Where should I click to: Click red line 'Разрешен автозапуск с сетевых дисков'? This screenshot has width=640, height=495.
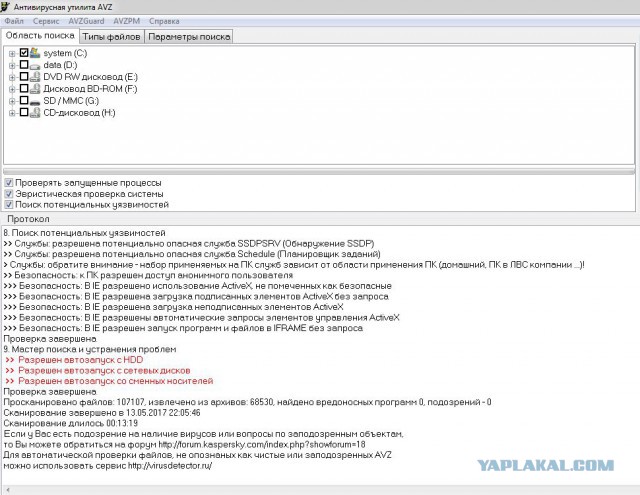coord(98,371)
